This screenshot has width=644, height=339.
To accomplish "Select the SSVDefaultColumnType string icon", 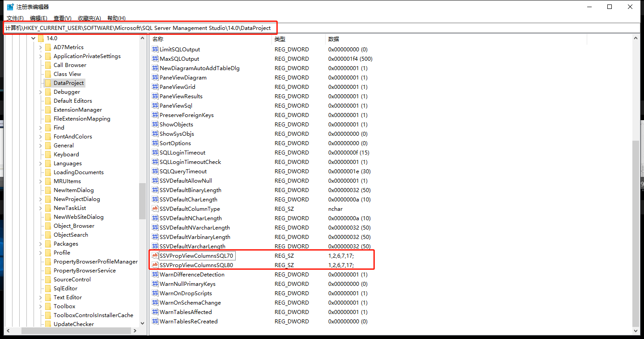I will 155,209.
